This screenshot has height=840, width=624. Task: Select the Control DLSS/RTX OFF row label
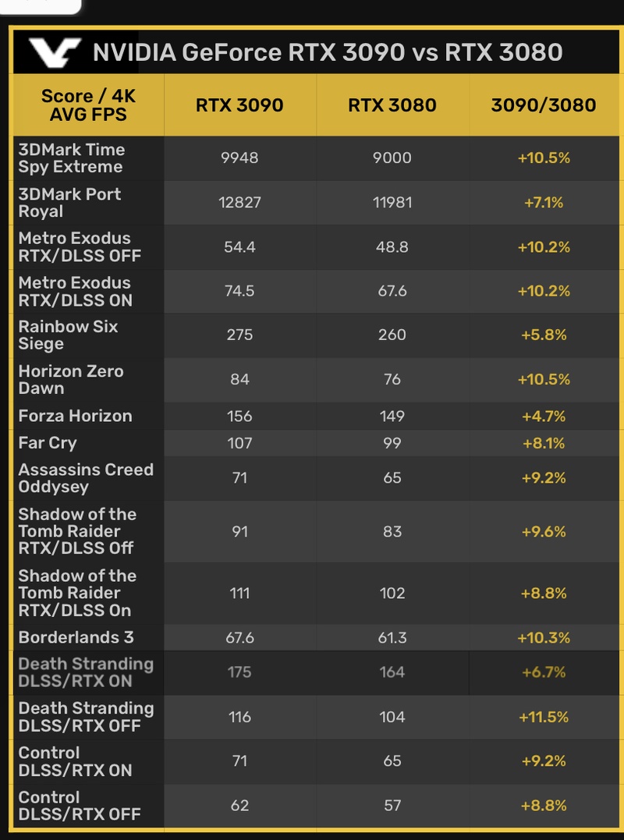coord(80,806)
